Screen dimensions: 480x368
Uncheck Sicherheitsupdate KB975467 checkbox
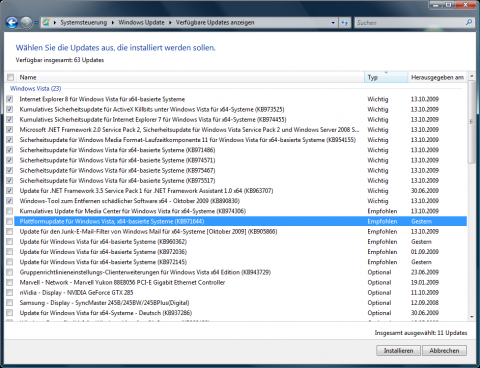point(10,170)
